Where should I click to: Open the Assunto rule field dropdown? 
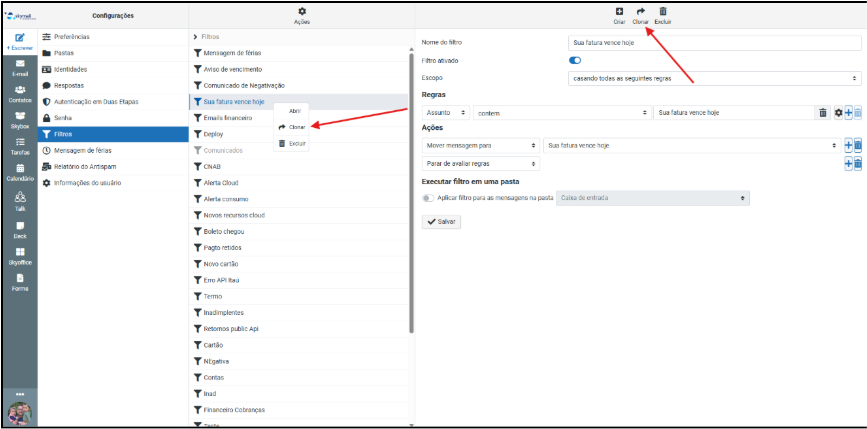coord(444,113)
